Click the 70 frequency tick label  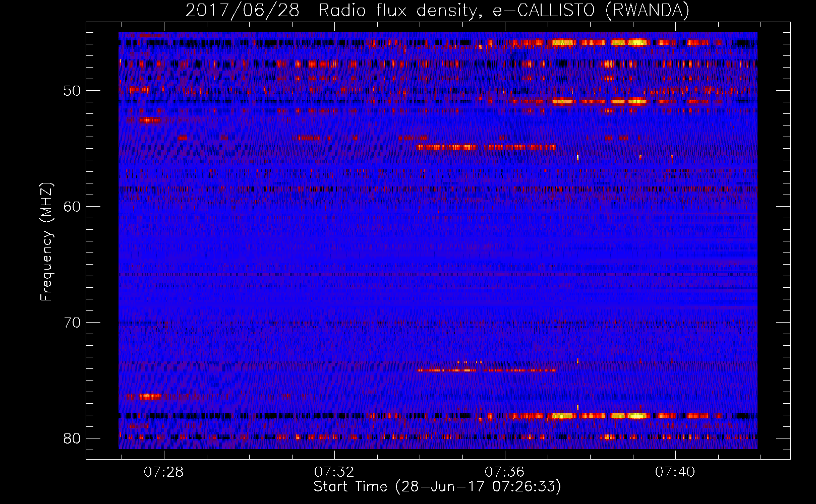pos(72,323)
